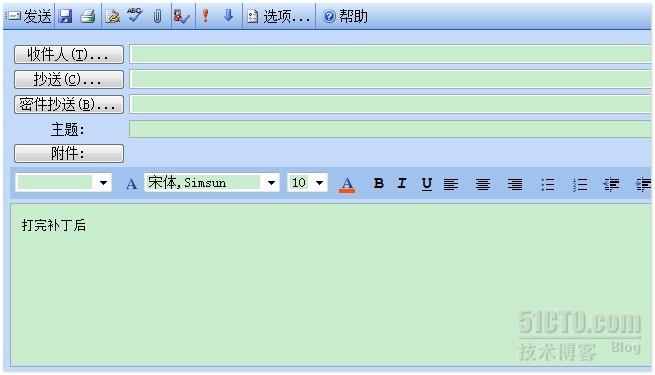Mark message as low importance

(228, 16)
